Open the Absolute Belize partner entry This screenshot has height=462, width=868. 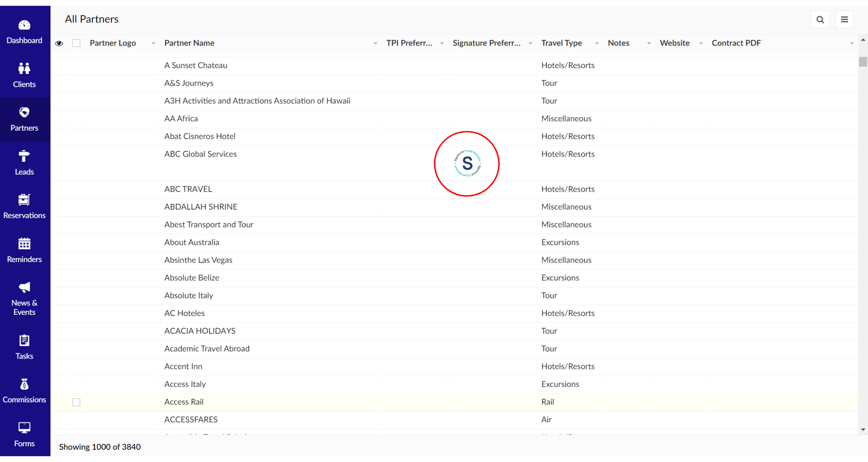192,278
